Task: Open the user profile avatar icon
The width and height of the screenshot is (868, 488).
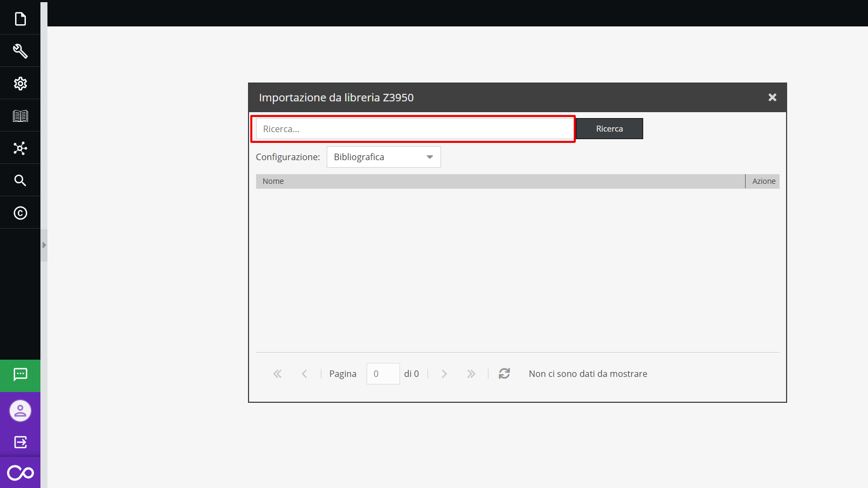Action: point(20,411)
